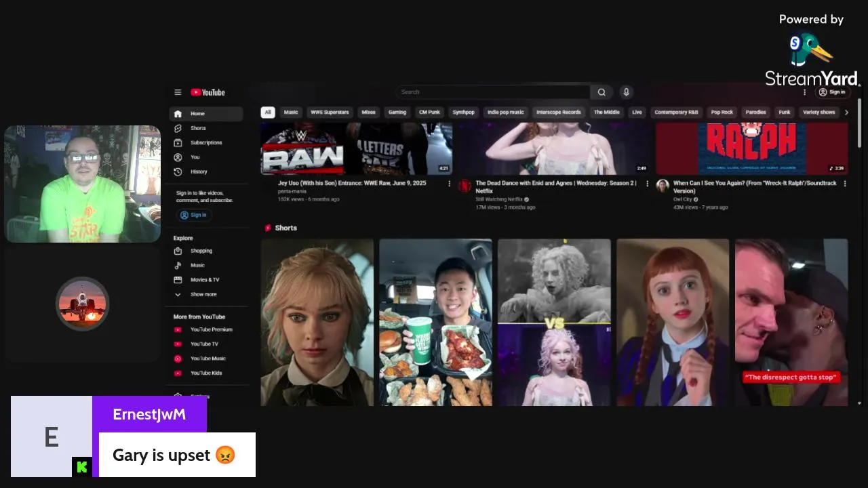868x488 pixels.
Task: Open options for When Can I See You Again video
Action: tap(844, 184)
